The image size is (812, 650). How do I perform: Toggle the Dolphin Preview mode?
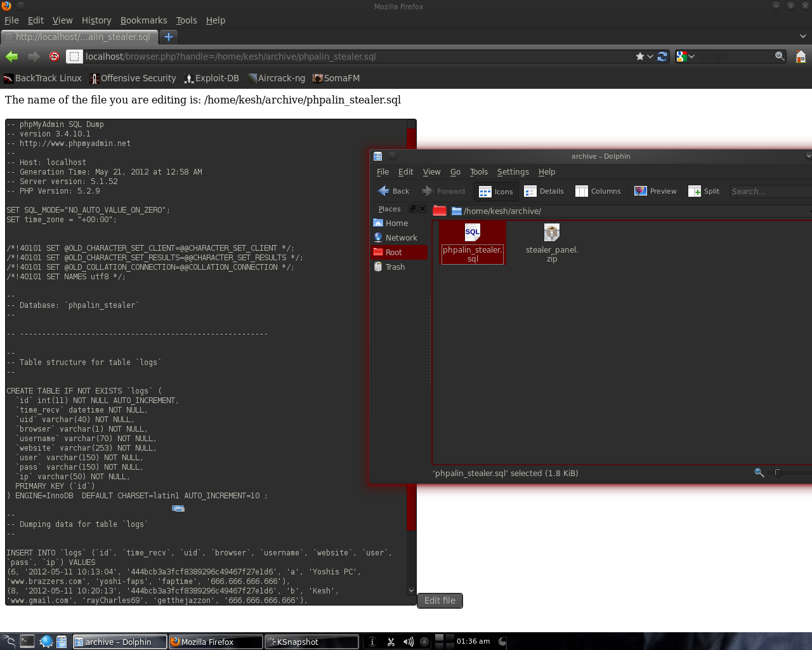[x=655, y=191]
